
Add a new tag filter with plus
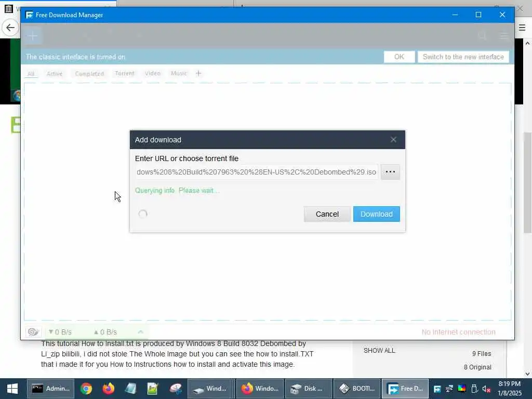pos(198,73)
